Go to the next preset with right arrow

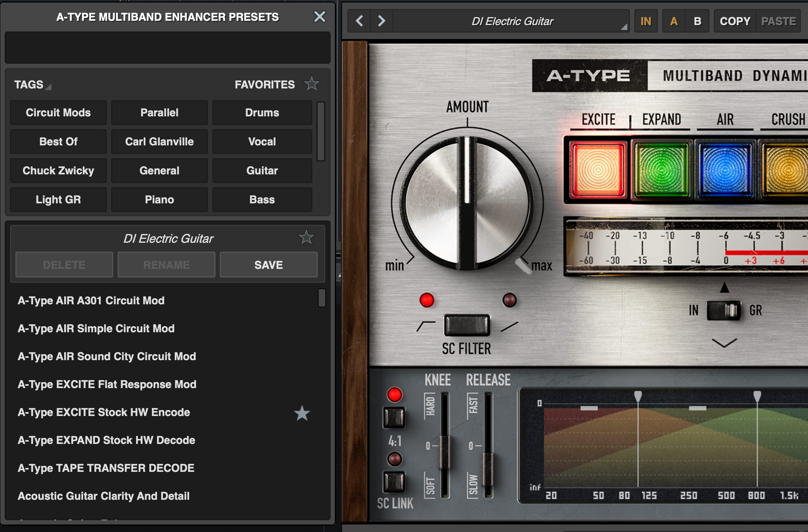point(382,21)
